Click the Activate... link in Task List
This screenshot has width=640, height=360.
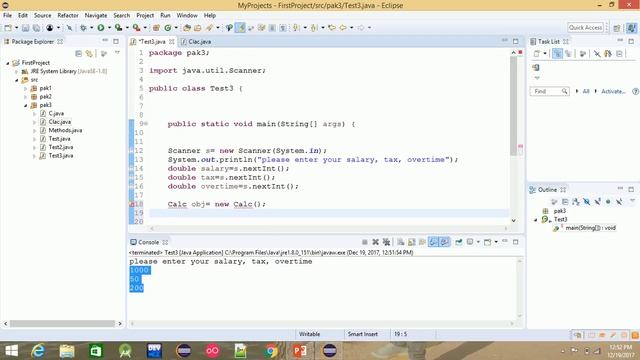coord(613,91)
